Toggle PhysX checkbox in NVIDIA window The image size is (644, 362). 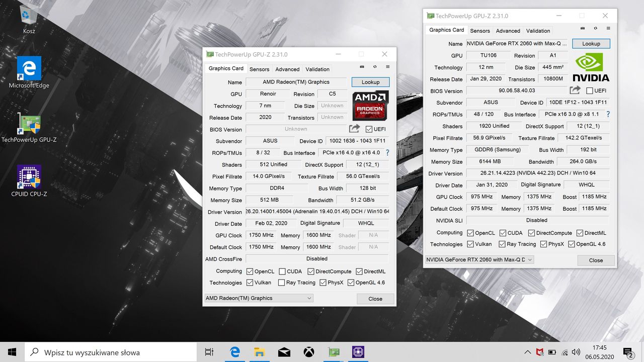pos(544,244)
